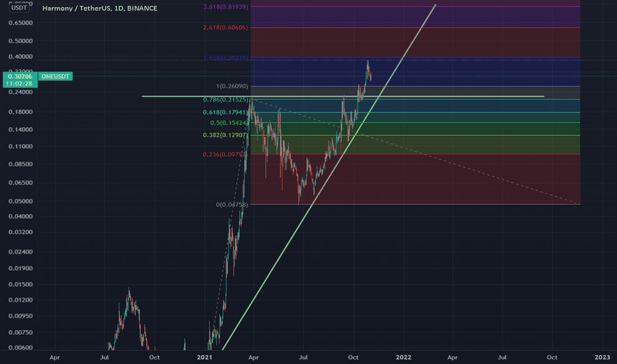Click the 0.01200 price axis label

(21, 300)
